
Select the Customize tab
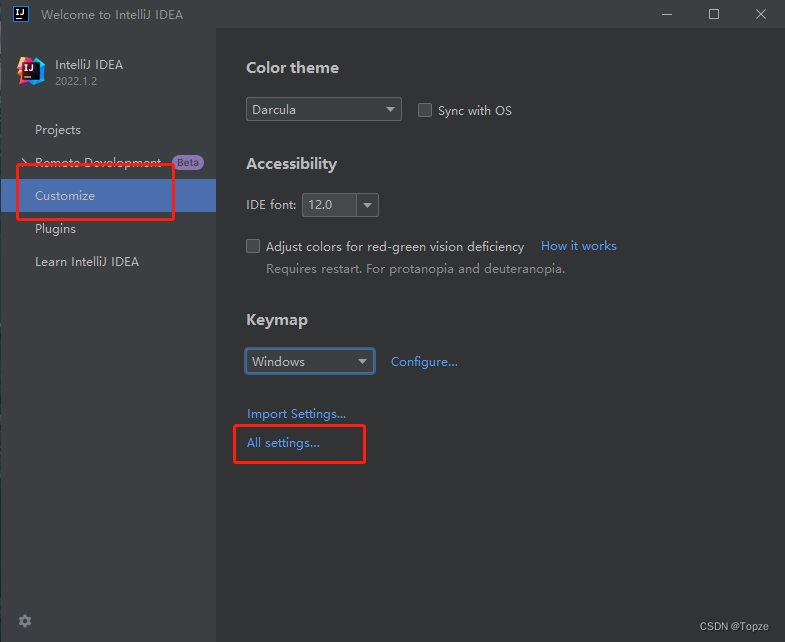(x=108, y=195)
